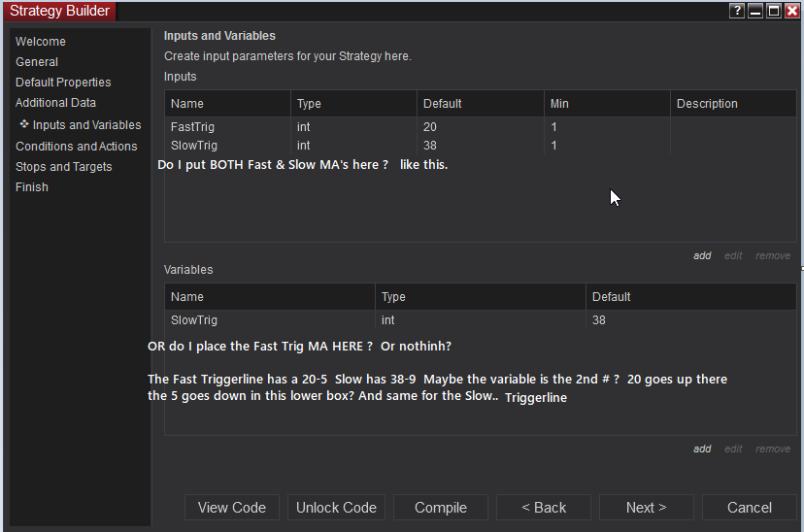This screenshot has width=804, height=532.
Task: Open the General section
Action: coord(37,62)
